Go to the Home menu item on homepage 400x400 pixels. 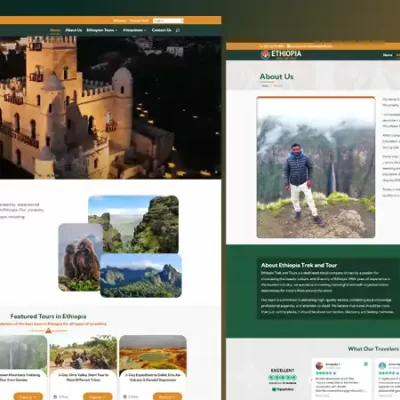click(55, 30)
